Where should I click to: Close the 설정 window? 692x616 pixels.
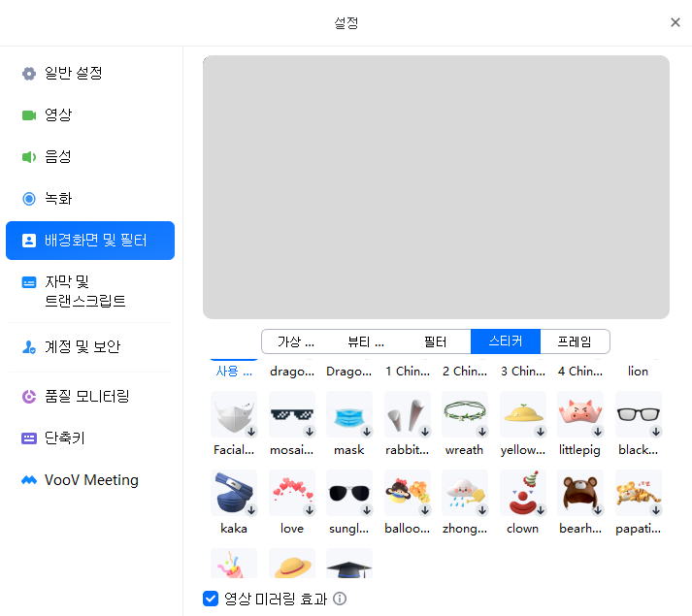(x=676, y=22)
